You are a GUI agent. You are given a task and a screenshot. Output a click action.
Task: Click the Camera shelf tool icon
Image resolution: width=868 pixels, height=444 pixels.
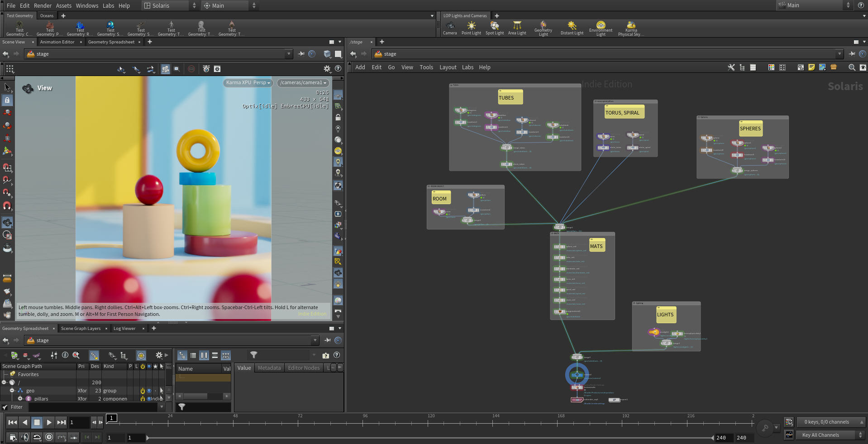point(450,28)
